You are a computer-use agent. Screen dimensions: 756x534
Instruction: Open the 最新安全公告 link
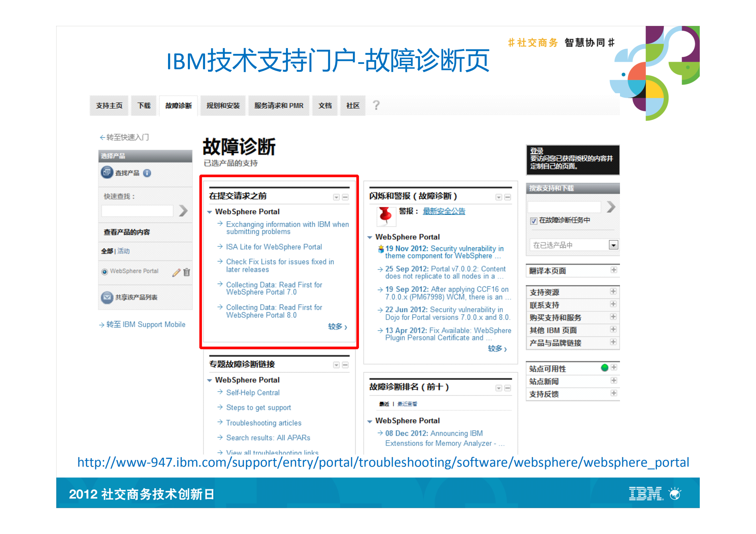click(444, 211)
